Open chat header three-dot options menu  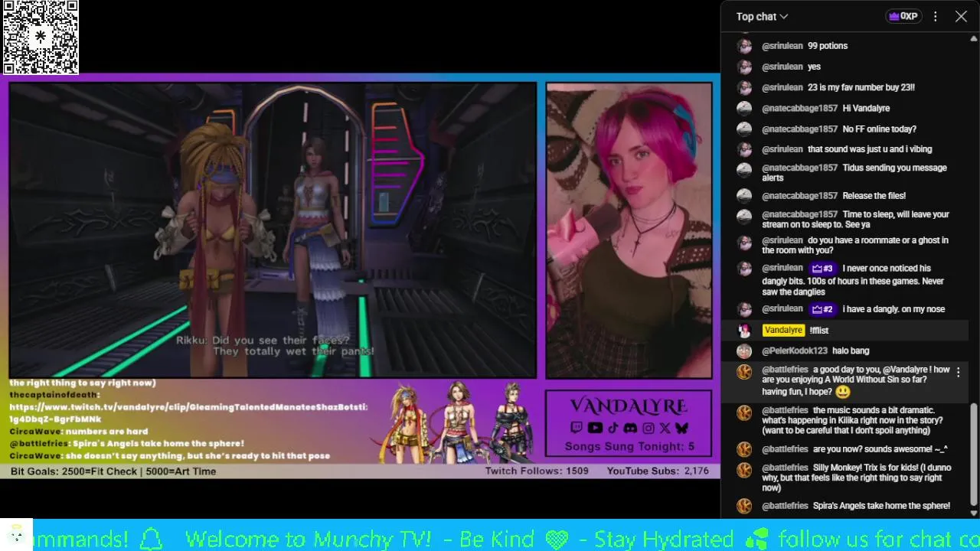[x=936, y=16]
